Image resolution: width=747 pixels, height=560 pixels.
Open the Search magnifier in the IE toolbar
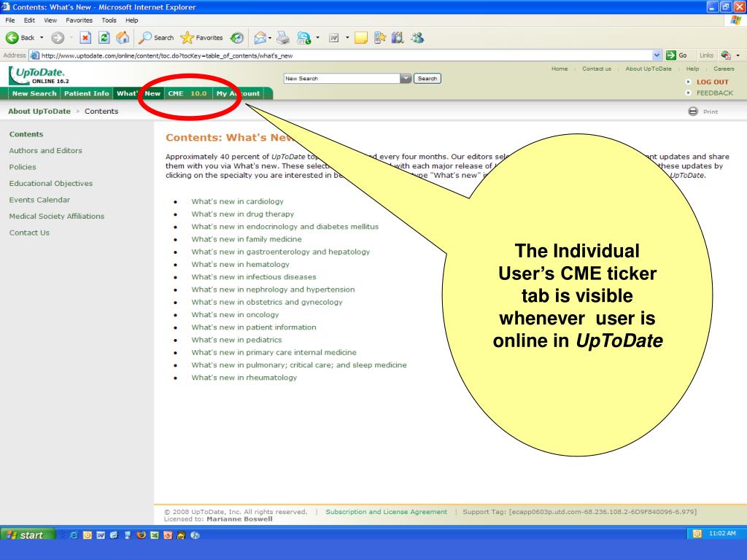pyautogui.click(x=145, y=38)
